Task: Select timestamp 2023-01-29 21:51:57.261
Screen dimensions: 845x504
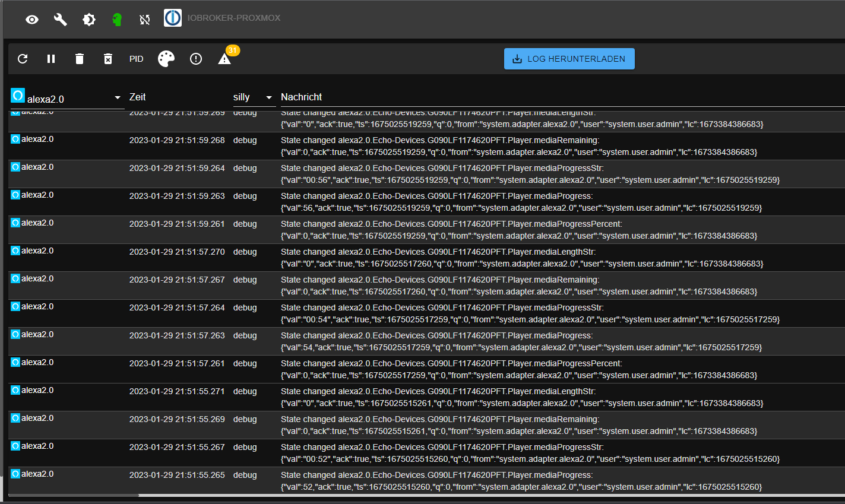Action: pyautogui.click(x=177, y=363)
